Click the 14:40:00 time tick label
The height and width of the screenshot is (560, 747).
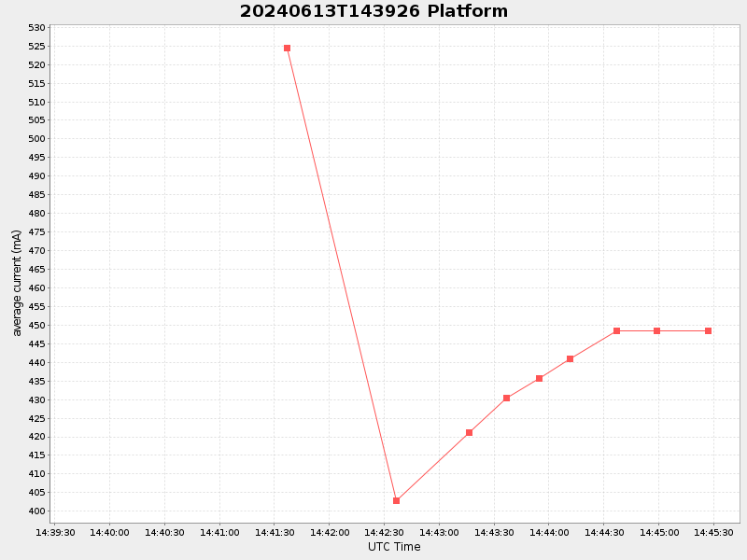coord(109,532)
